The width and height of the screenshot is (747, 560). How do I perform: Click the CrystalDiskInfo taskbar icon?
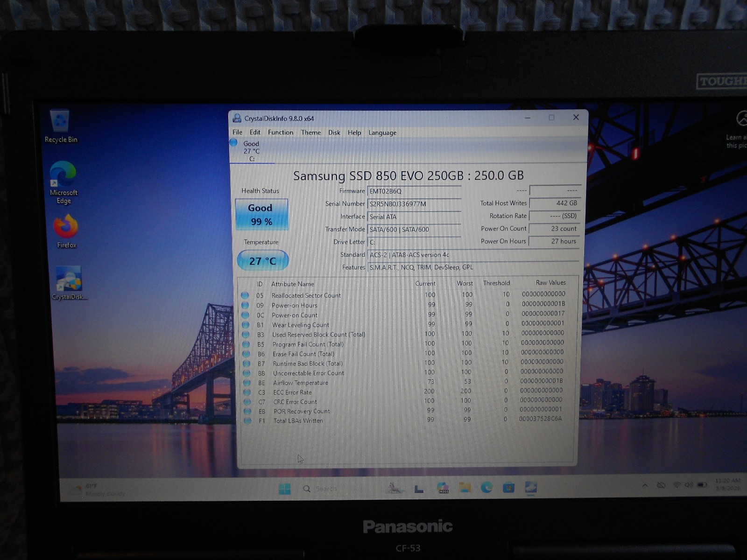[x=530, y=488]
